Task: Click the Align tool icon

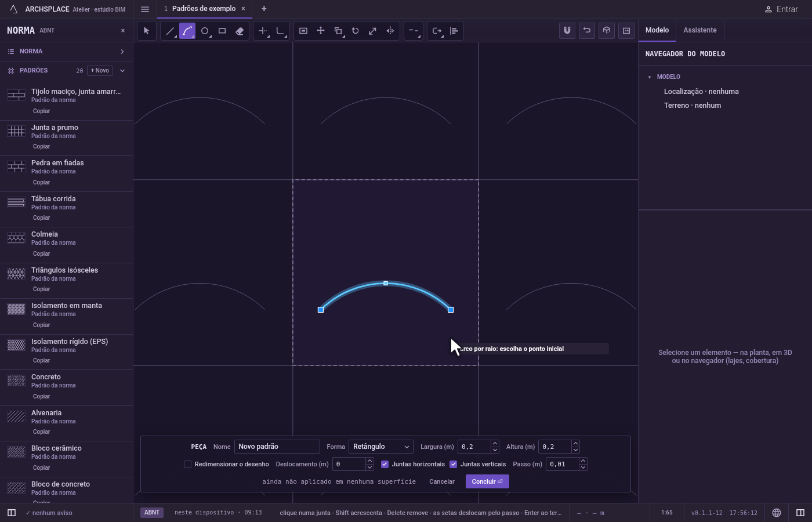Action: click(454, 31)
